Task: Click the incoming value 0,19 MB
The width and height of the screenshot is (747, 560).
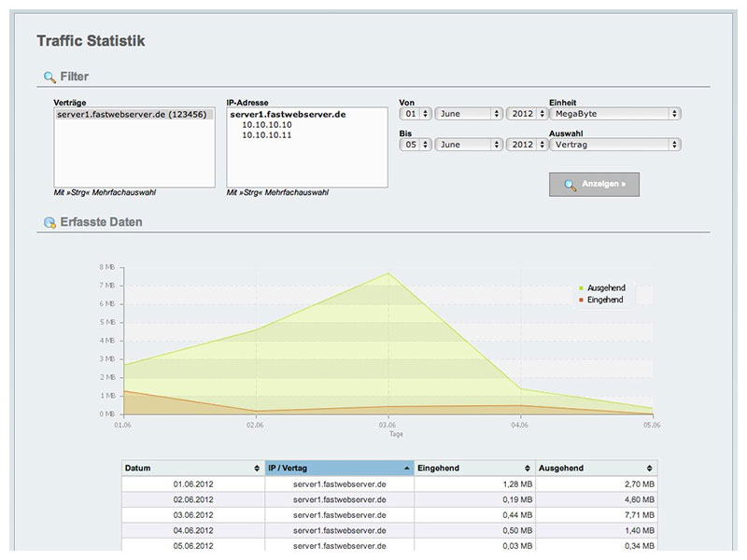Action: coord(517,500)
